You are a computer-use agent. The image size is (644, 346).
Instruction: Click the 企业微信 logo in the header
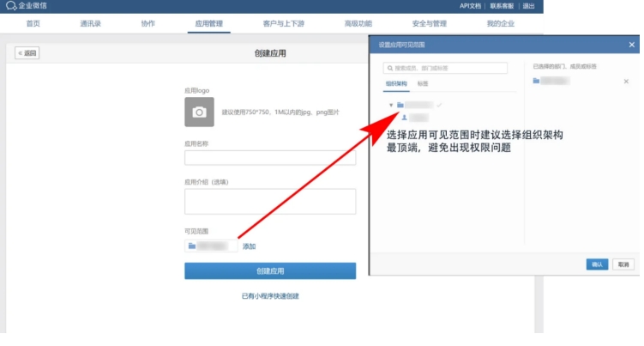pos(26,6)
